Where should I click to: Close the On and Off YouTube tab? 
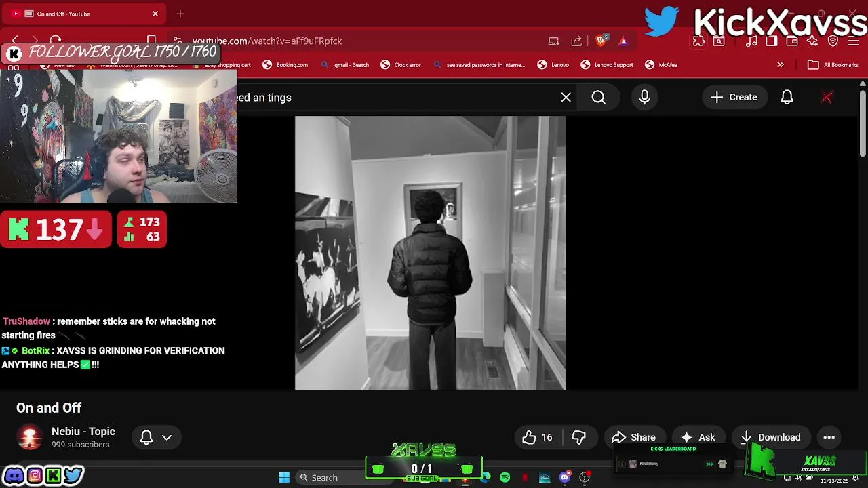[155, 14]
